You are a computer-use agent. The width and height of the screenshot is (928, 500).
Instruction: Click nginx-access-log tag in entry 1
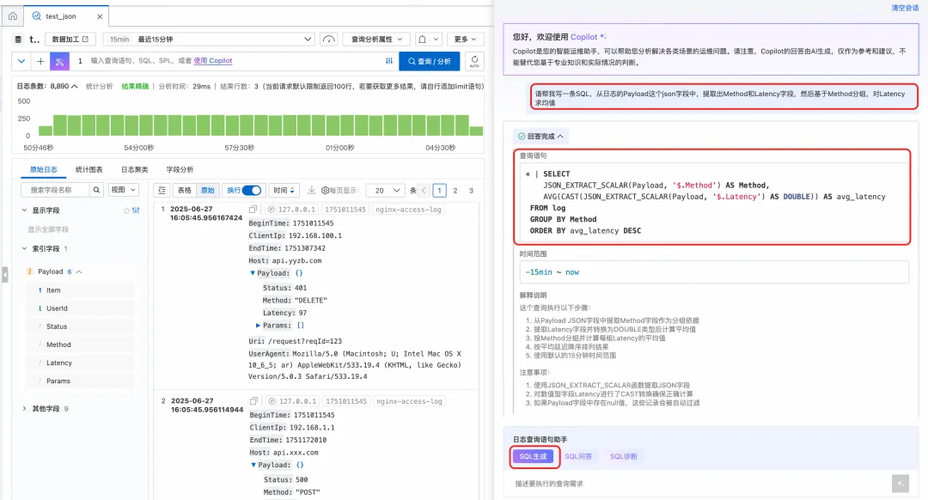coord(408,209)
